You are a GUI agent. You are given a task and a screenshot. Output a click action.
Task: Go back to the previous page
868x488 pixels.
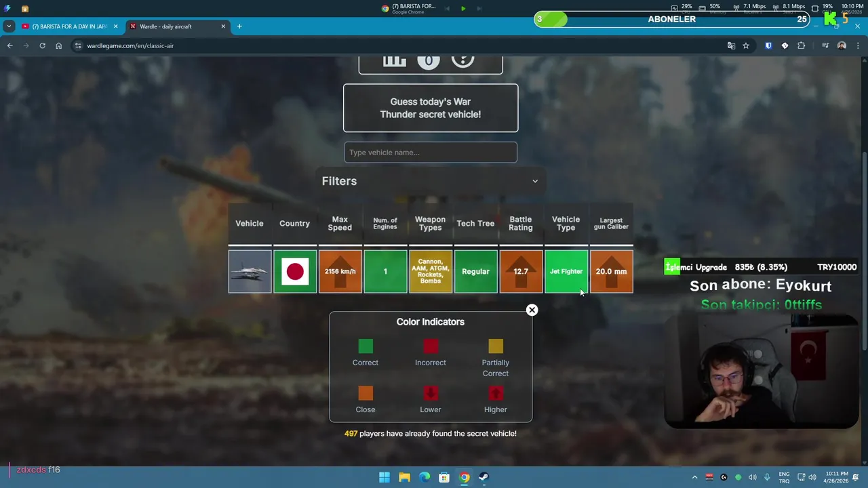[x=9, y=45]
